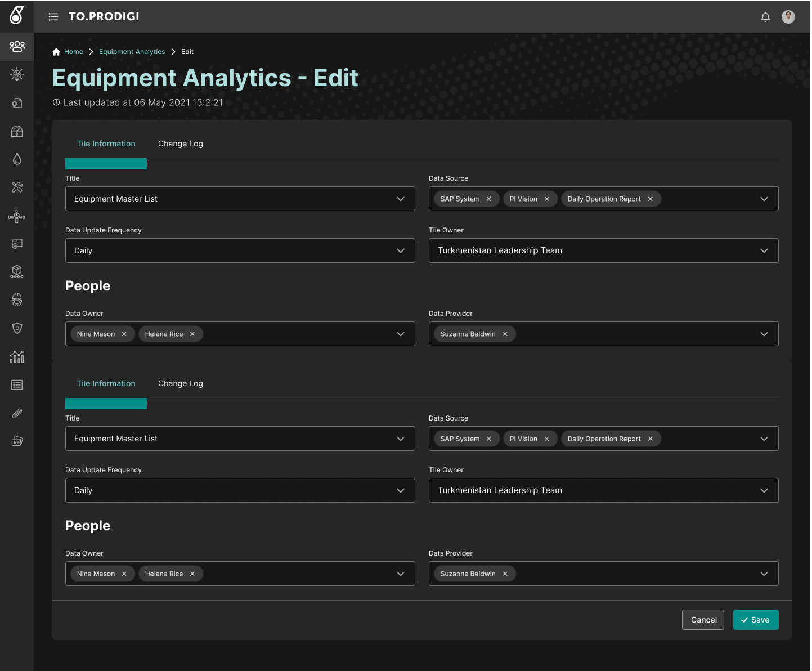Remove PI Vision chip in first Data Source

[546, 199]
